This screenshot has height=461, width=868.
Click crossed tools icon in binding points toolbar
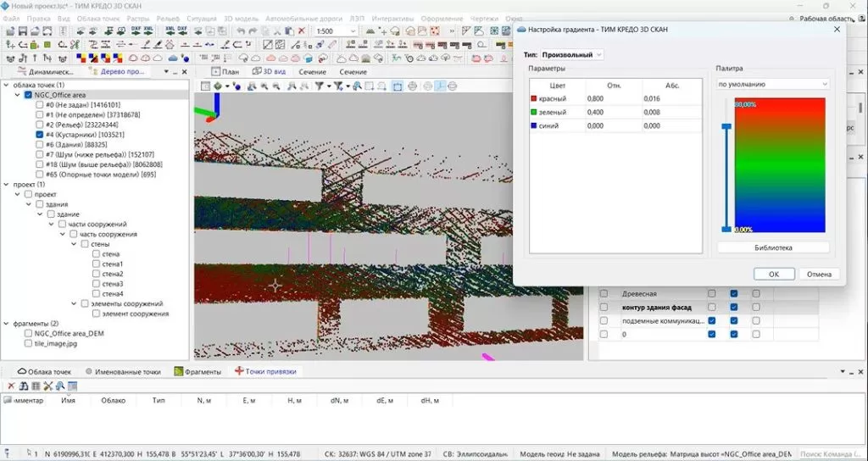48,386
